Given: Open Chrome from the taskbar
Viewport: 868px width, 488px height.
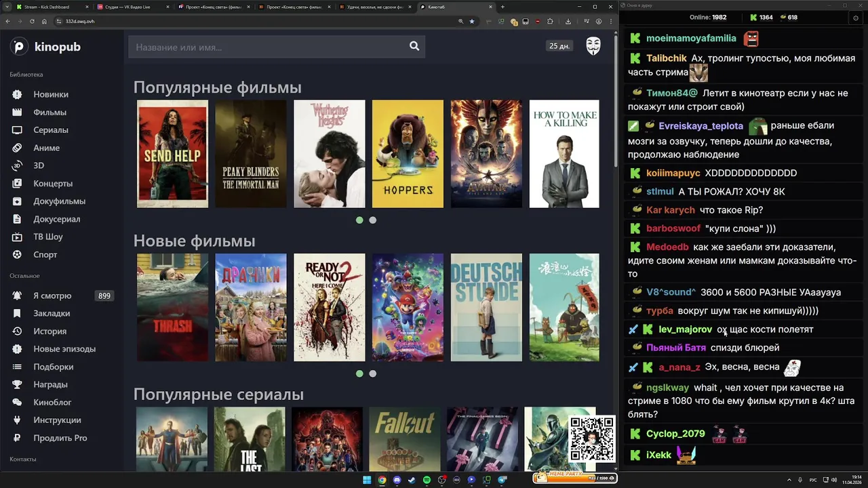Looking at the screenshot, I should pyautogui.click(x=382, y=480).
